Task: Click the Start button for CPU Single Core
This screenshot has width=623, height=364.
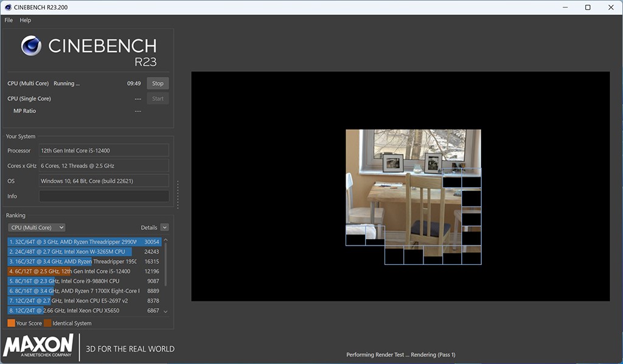Action: coord(158,98)
